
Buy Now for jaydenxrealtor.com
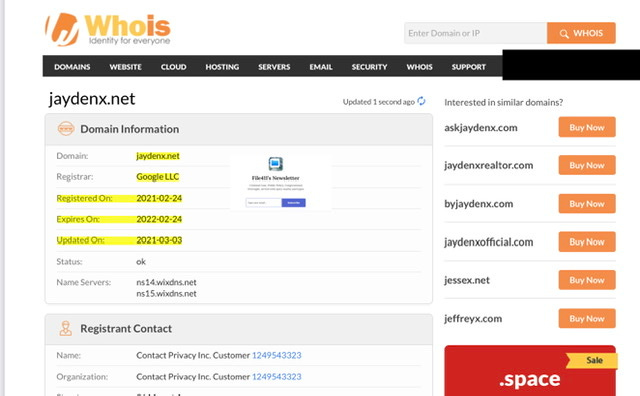coord(587,165)
